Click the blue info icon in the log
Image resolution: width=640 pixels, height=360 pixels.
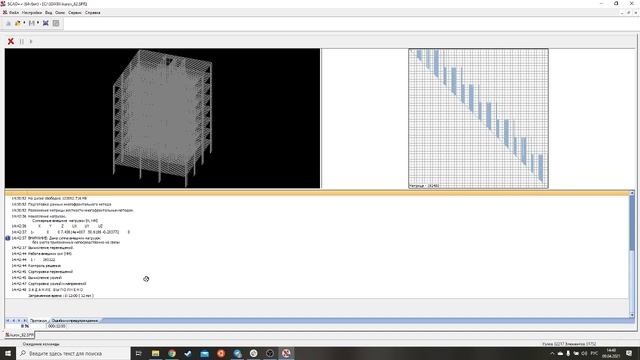(x=8, y=238)
